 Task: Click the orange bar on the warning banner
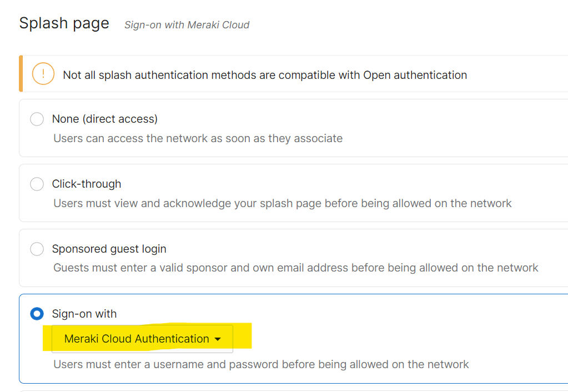coord(21,73)
